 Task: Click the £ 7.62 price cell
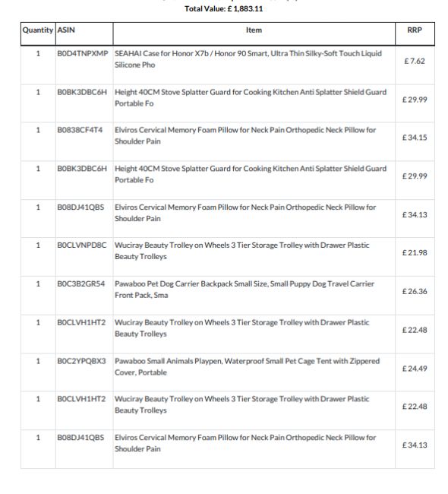pos(415,61)
